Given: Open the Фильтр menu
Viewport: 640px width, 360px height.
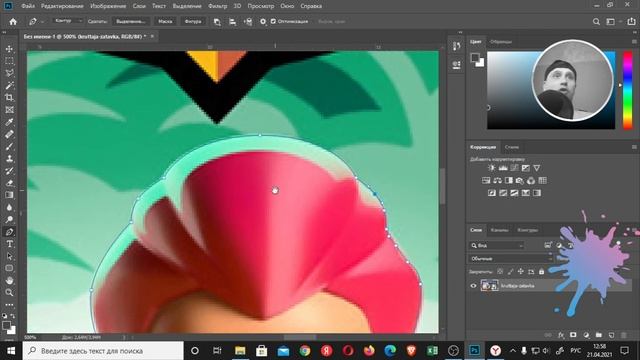Looking at the screenshot, I should click(x=218, y=6).
